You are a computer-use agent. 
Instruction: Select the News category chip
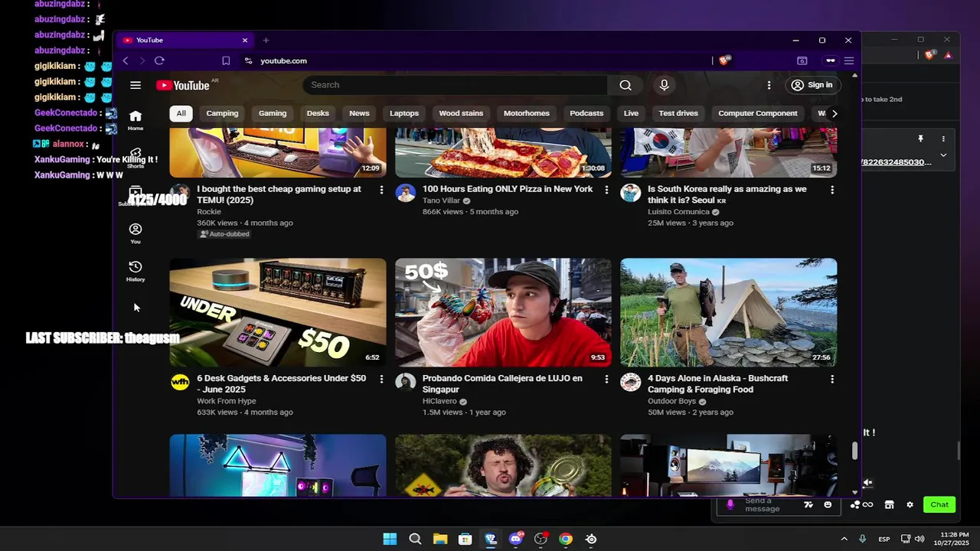coord(359,113)
